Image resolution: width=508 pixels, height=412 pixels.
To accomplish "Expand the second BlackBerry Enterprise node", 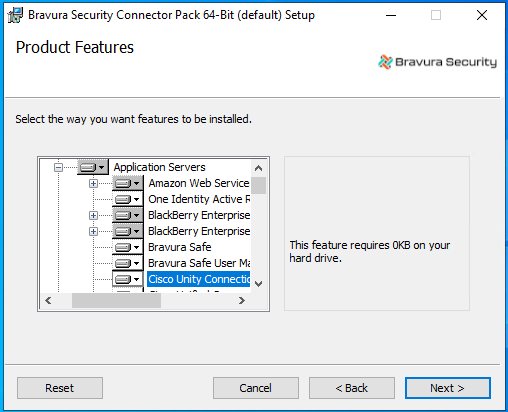I will [93, 231].
